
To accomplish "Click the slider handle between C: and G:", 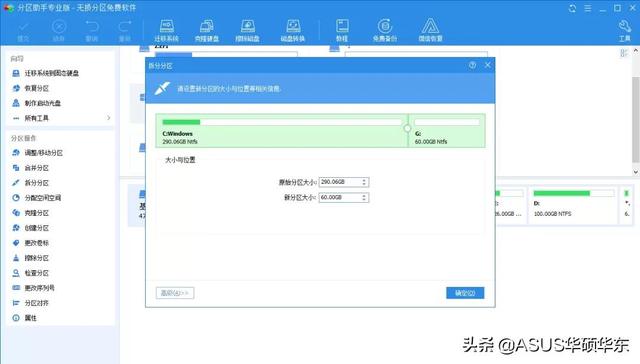I will (x=407, y=129).
